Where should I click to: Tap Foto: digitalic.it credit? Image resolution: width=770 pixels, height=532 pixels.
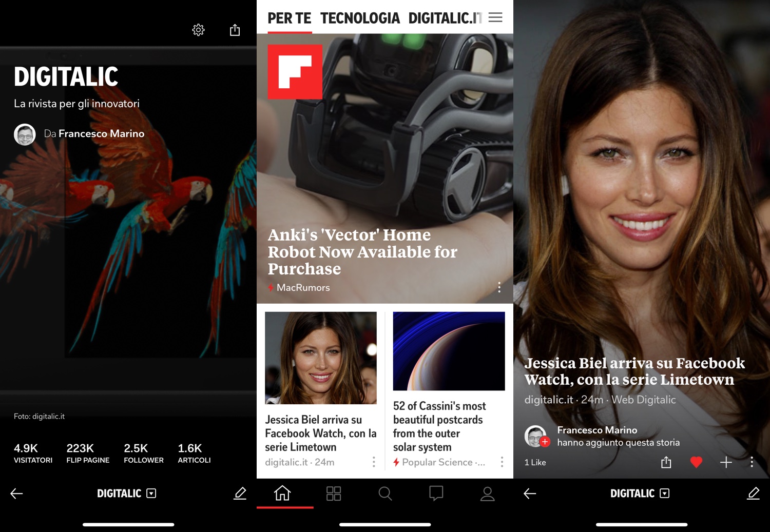[39, 416]
